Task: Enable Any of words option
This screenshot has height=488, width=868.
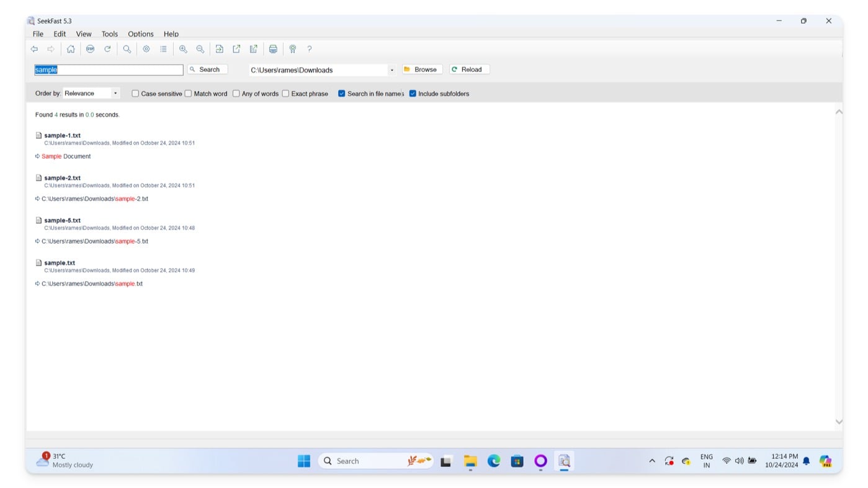Action: [x=236, y=94]
